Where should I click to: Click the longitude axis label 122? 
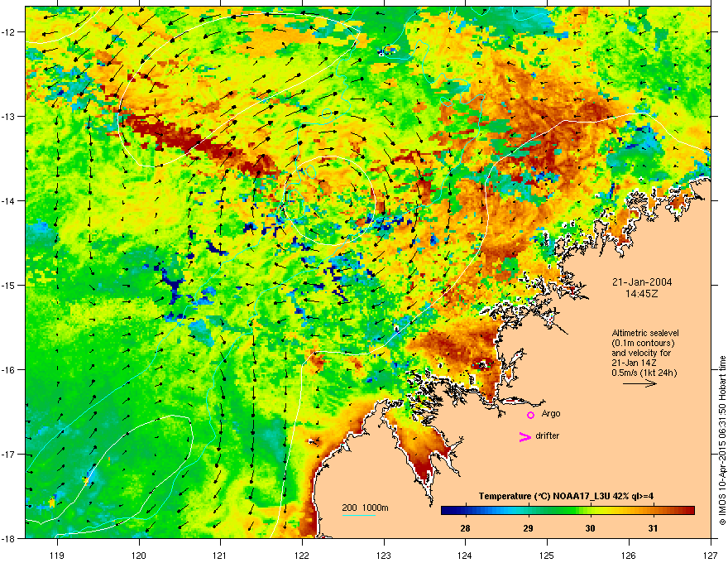pyautogui.click(x=302, y=555)
